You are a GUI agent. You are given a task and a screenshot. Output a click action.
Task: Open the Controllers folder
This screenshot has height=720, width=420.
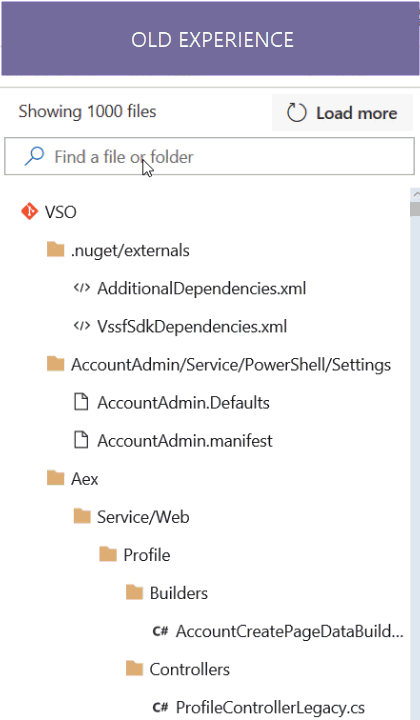click(190, 670)
